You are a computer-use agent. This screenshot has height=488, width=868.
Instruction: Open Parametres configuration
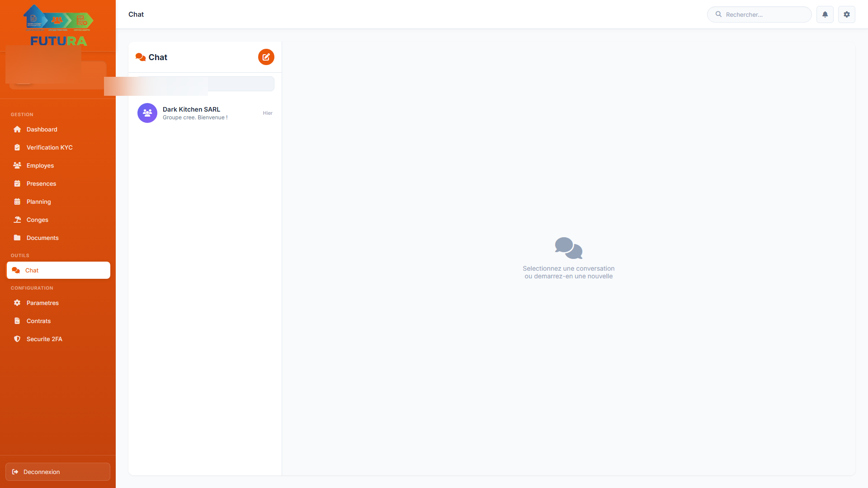pyautogui.click(x=42, y=303)
